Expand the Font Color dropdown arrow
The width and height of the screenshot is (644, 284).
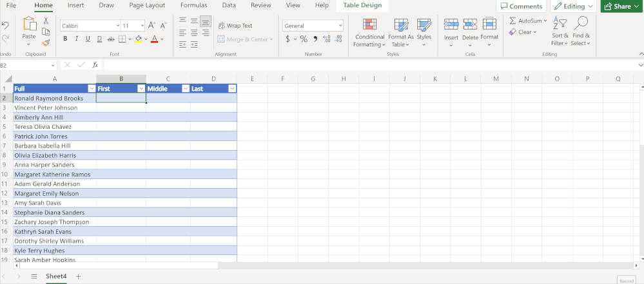tap(162, 39)
